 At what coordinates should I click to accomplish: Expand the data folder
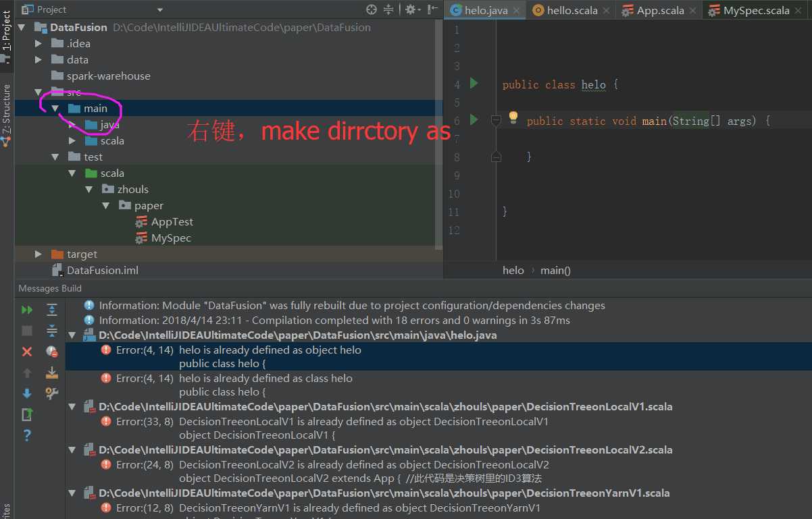tap(39, 59)
